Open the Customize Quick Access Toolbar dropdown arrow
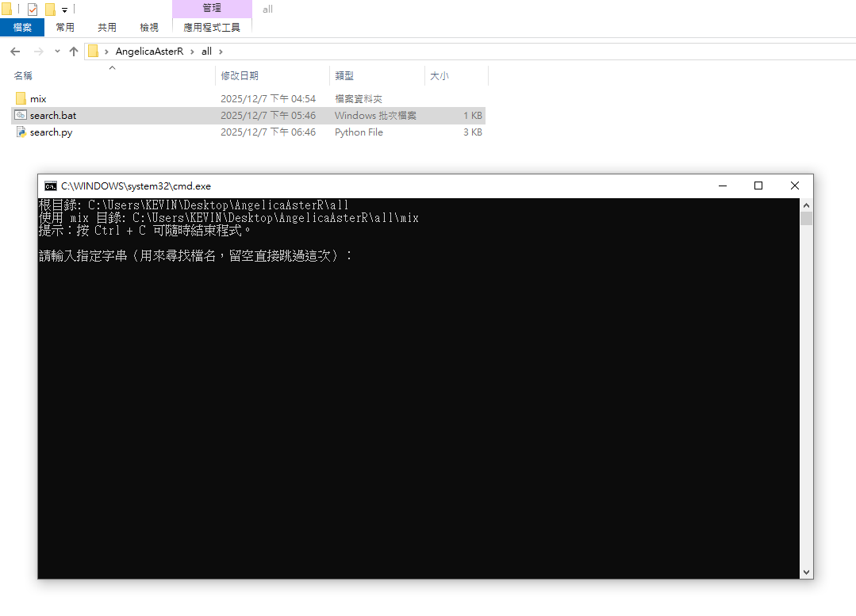 64,10
